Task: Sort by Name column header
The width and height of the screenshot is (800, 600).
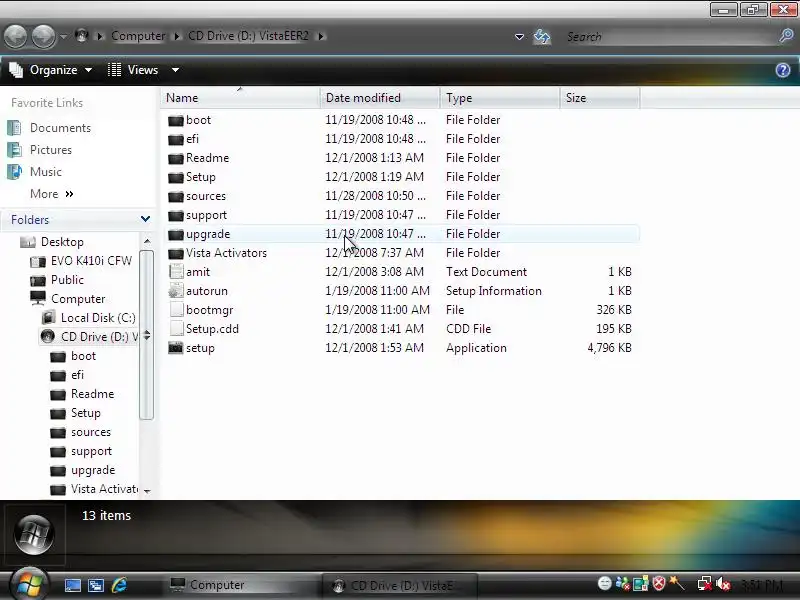Action: (x=240, y=97)
